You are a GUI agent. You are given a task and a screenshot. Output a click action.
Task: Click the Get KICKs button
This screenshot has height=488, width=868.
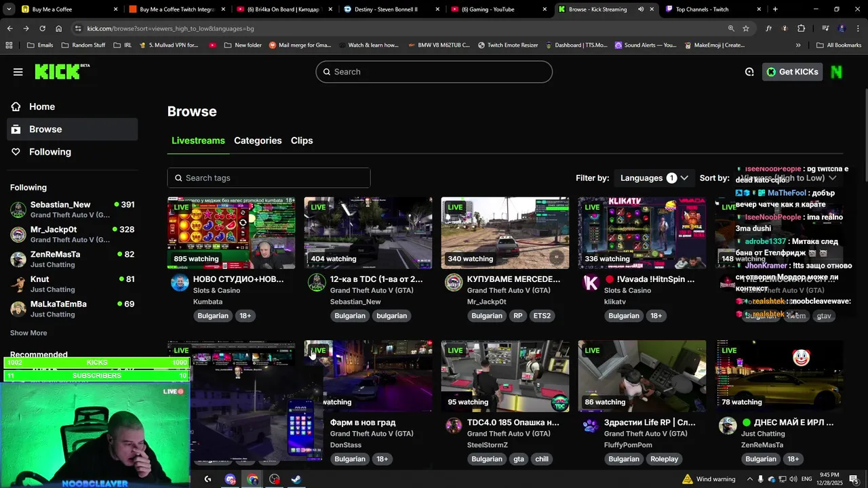click(791, 72)
